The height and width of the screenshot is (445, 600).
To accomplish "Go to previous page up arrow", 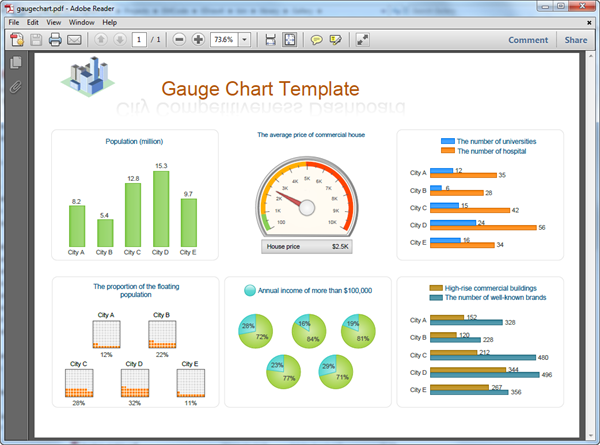I will point(101,39).
